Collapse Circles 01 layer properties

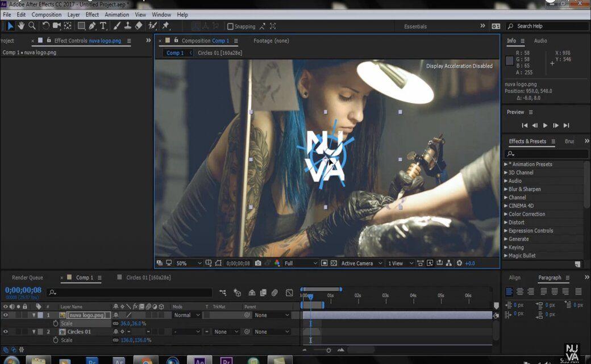pos(34,332)
